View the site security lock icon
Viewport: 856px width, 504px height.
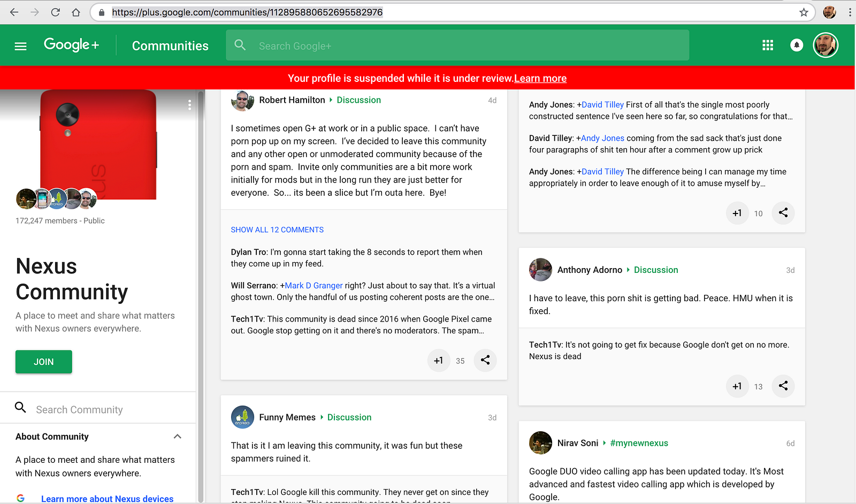[x=102, y=12]
